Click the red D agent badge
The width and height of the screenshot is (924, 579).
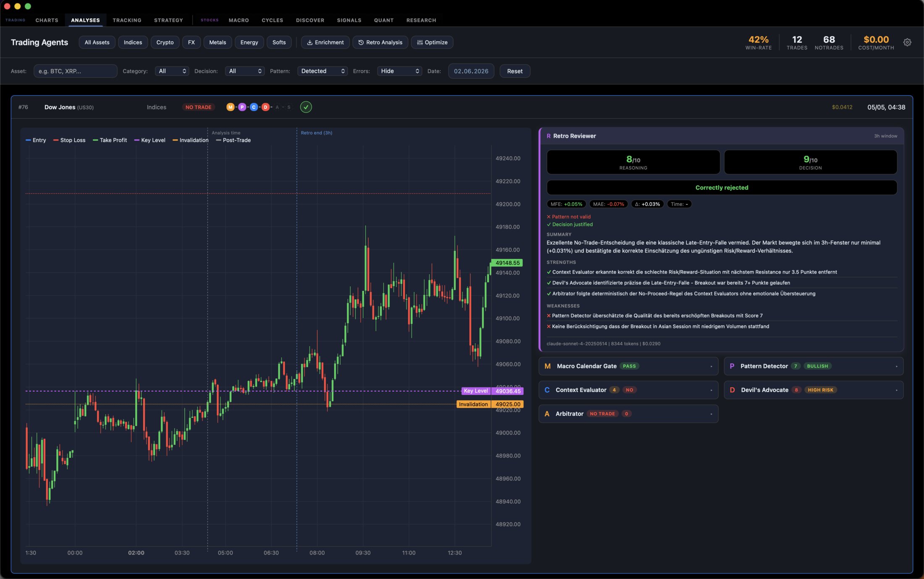click(x=265, y=107)
